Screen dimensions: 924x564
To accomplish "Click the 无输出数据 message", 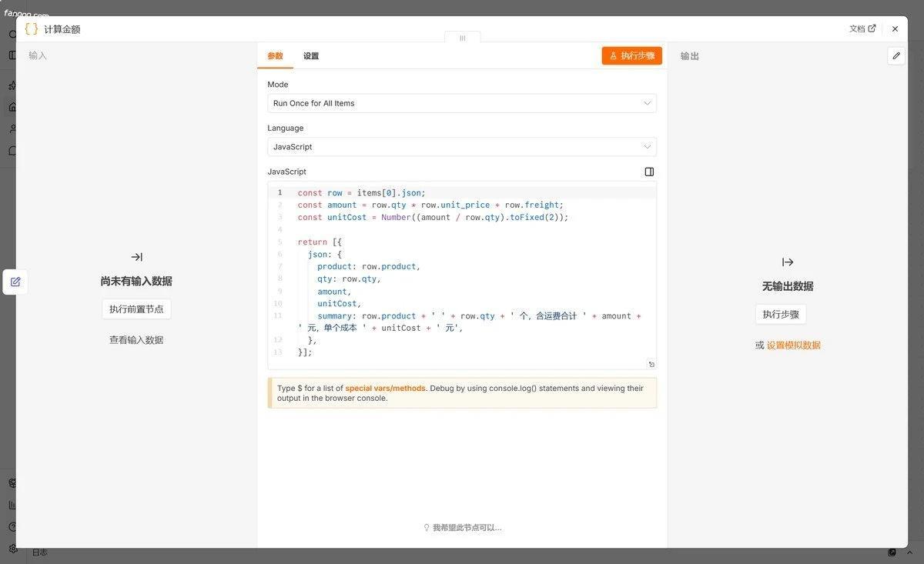I will coord(788,286).
